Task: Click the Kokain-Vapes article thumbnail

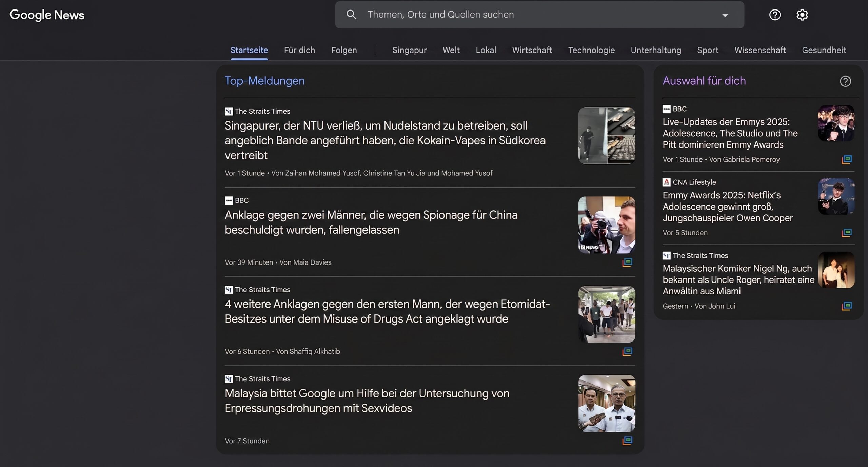Action: [x=607, y=136]
